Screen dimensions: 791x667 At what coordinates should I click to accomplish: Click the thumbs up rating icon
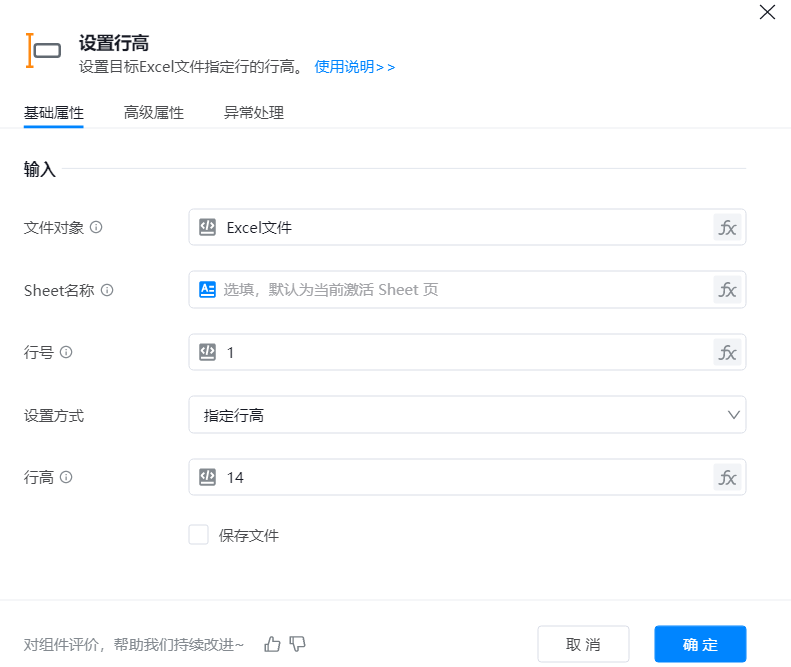pos(272,644)
